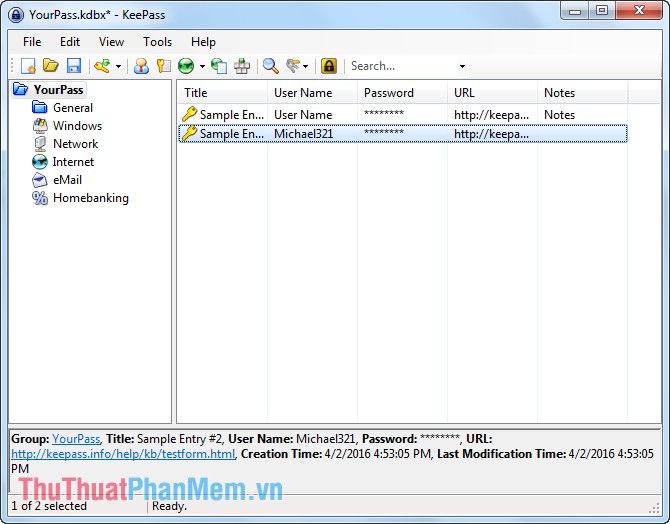This screenshot has width=670, height=524.
Task: Sort by URL column header
Action: (x=492, y=93)
